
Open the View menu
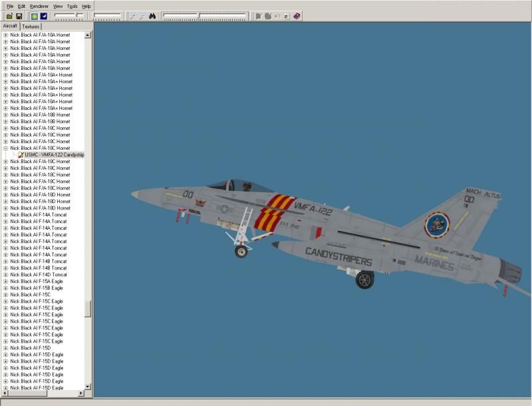[x=58, y=6]
